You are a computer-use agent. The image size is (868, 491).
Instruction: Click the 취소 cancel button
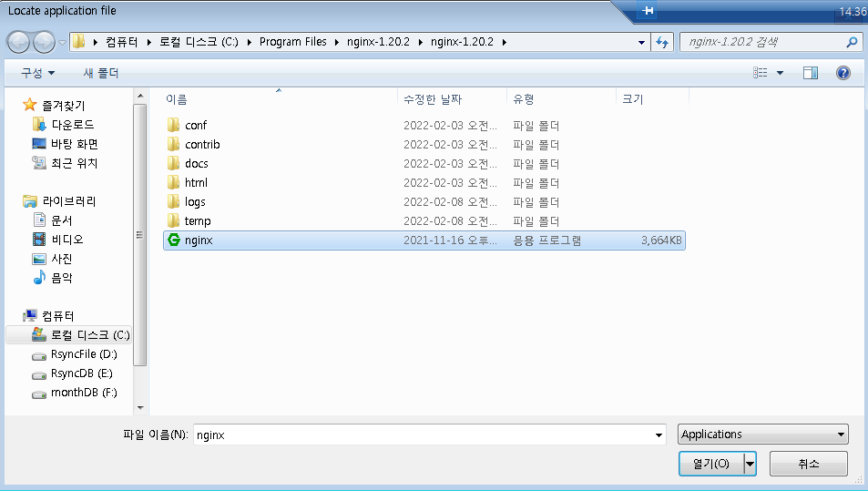point(808,464)
